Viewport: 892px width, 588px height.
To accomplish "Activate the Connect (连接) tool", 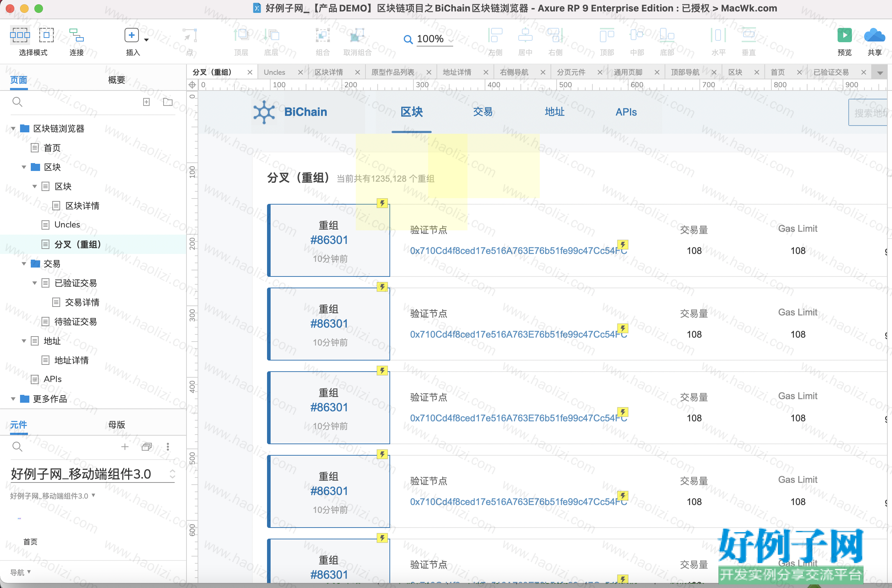I will click(77, 35).
